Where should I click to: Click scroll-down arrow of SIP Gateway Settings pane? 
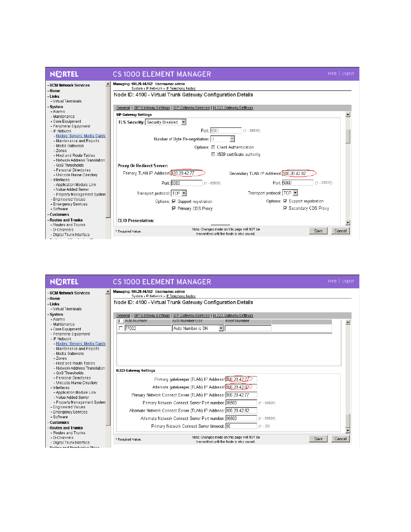click(x=348, y=223)
